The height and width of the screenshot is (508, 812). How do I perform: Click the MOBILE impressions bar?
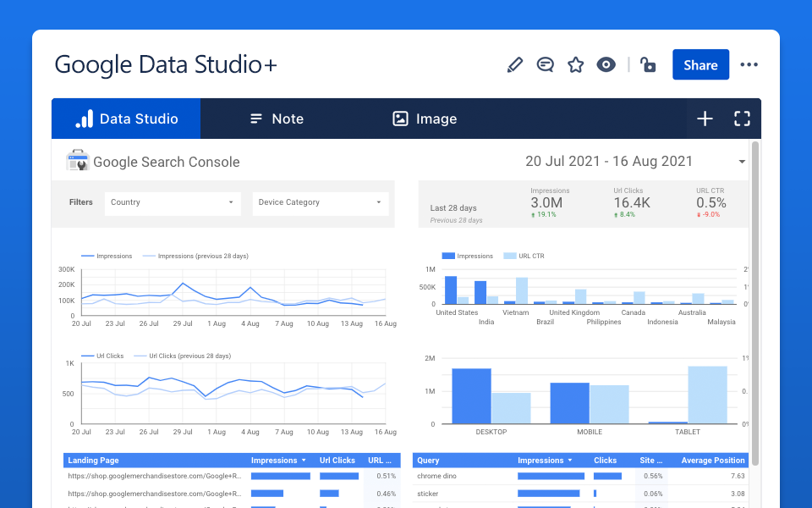(x=569, y=403)
